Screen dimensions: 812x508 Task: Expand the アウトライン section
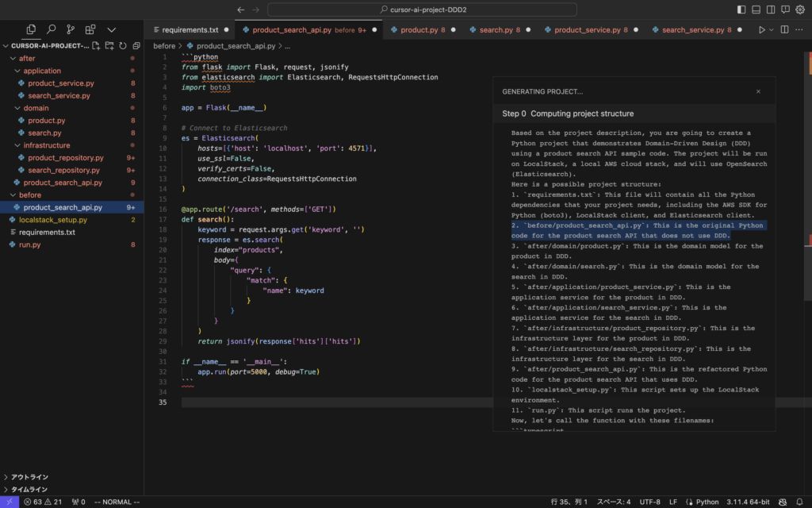[72, 477]
